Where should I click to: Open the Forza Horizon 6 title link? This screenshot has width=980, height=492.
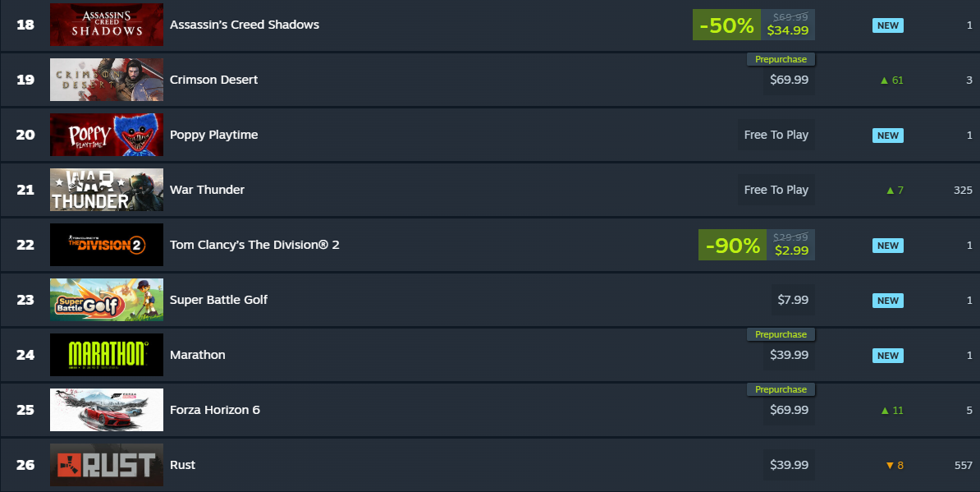[215, 410]
